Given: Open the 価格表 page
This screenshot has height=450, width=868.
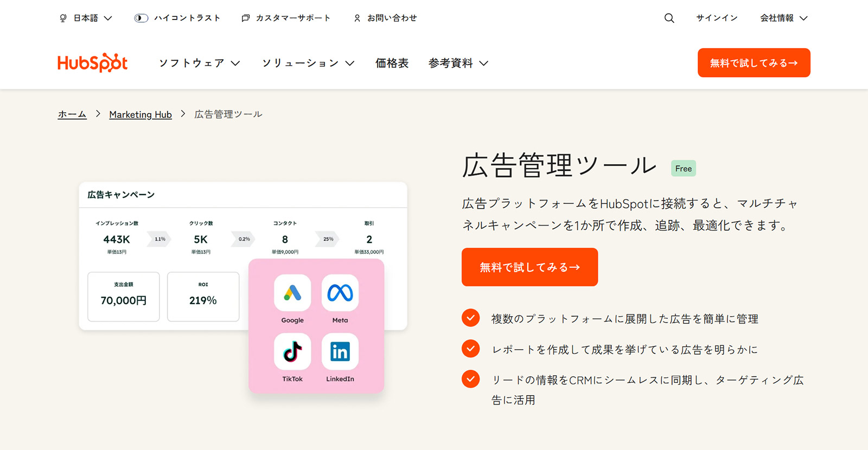Looking at the screenshot, I should (x=392, y=63).
